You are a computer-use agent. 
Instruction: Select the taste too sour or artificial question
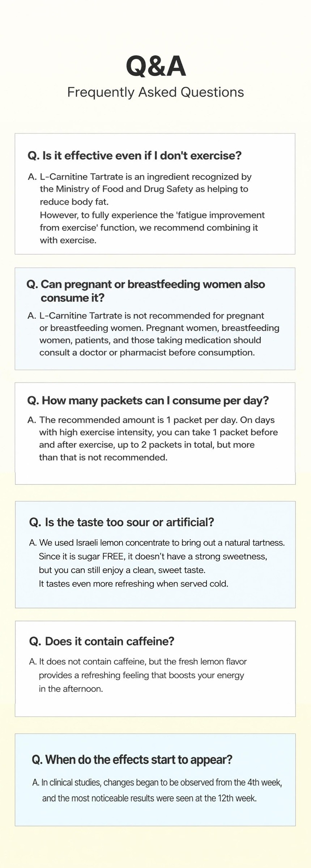coord(122,522)
